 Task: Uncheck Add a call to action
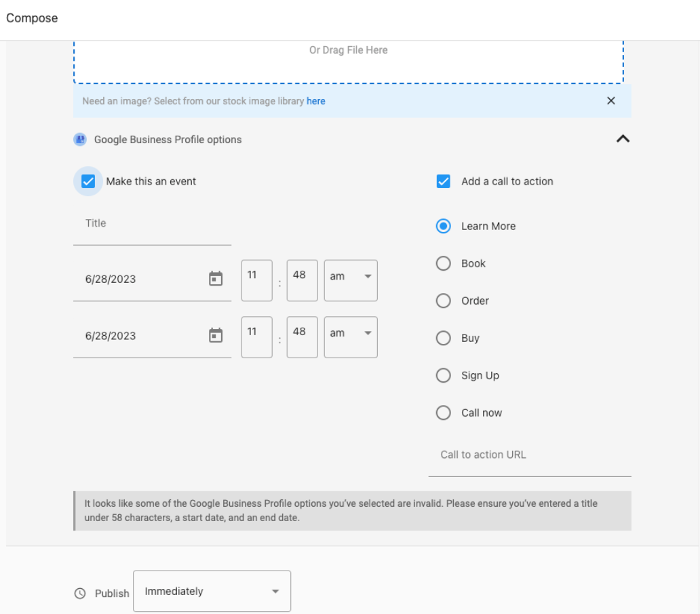[444, 181]
